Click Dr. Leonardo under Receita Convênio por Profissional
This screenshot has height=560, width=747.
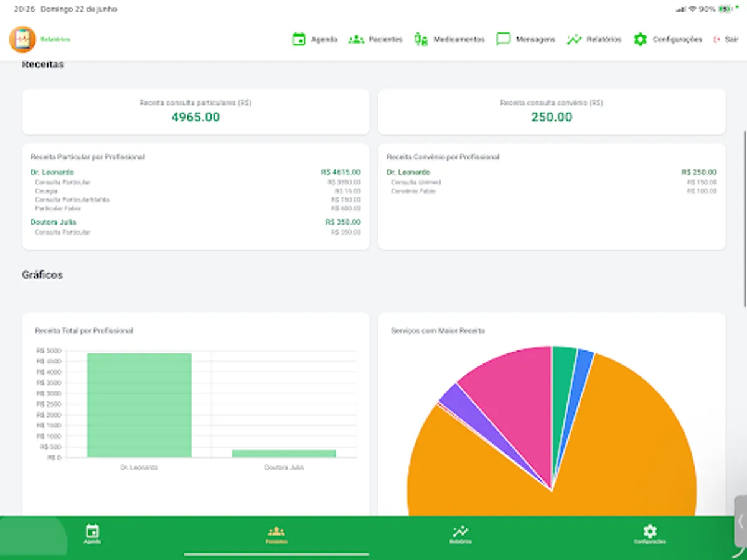click(408, 172)
